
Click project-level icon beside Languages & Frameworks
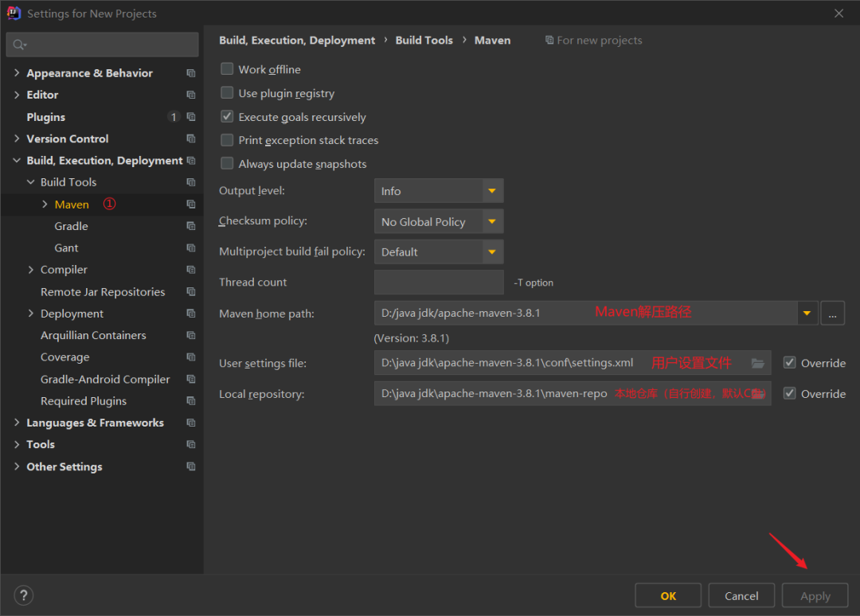pyautogui.click(x=191, y=423)
